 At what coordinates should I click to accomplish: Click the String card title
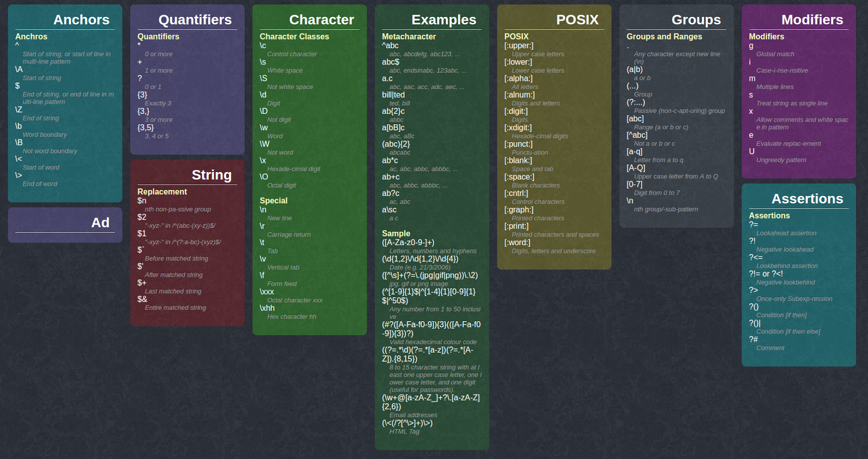(x=211, y=175)
